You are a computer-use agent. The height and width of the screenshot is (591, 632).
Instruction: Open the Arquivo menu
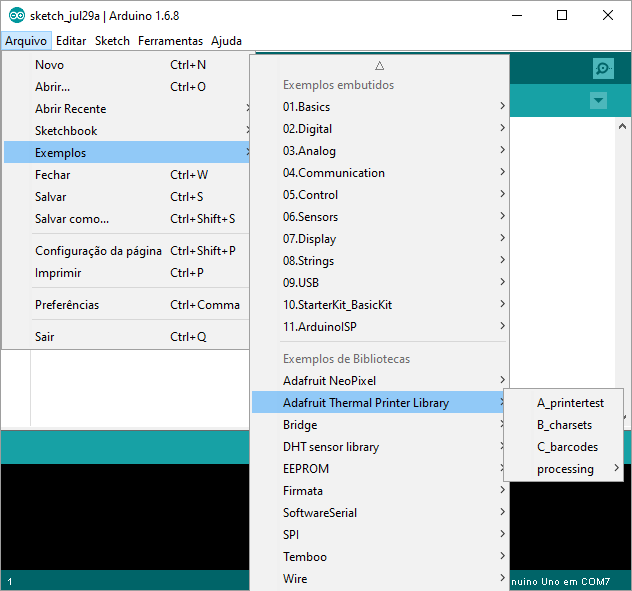pos(26,41)
